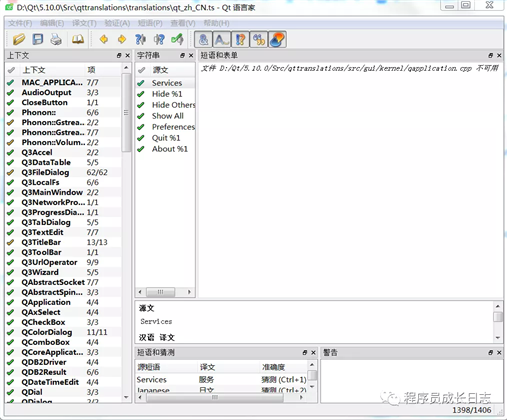This screenshot has height=420, width=507.
Task: Select the Q3FileDialog context
Action: [63, 172]
